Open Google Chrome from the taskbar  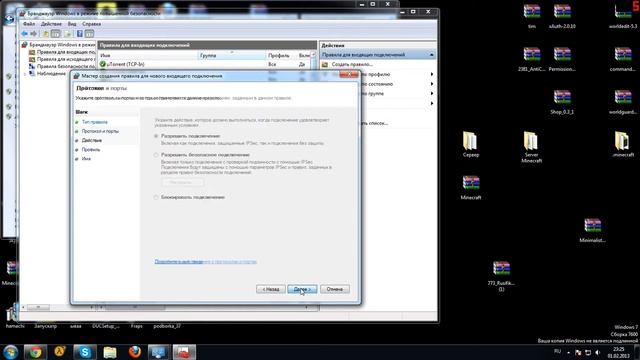point(35,352)
